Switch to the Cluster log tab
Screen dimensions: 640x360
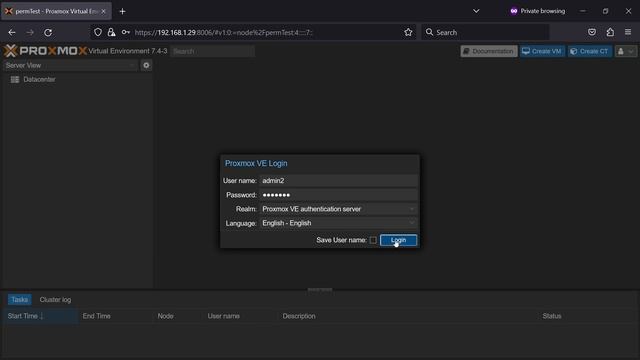tap(55, 300)
